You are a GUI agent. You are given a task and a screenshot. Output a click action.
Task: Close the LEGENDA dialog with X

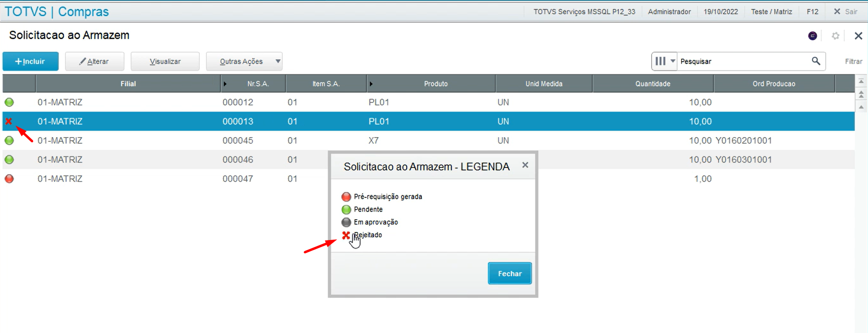(x=525, y=165)
